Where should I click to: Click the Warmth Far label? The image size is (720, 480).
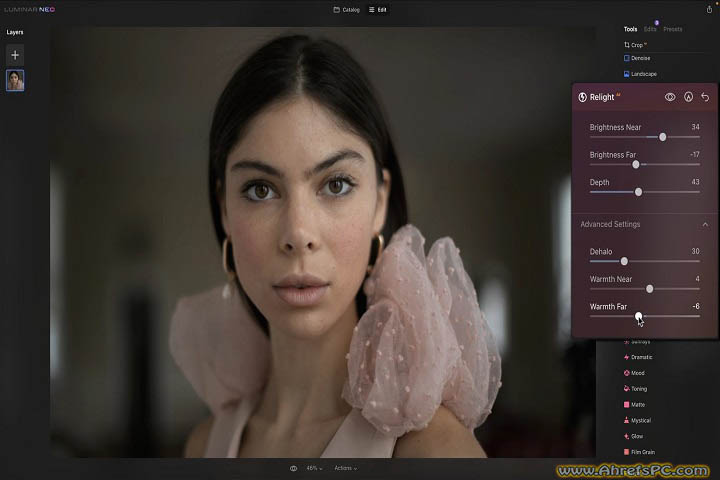tap(608, 306)
